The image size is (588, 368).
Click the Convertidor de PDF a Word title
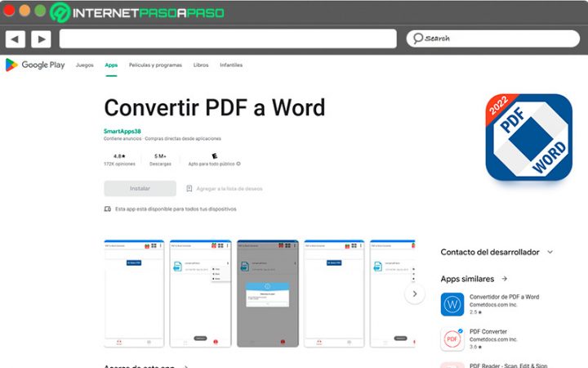pyautogui.click(x=504, y=297)
